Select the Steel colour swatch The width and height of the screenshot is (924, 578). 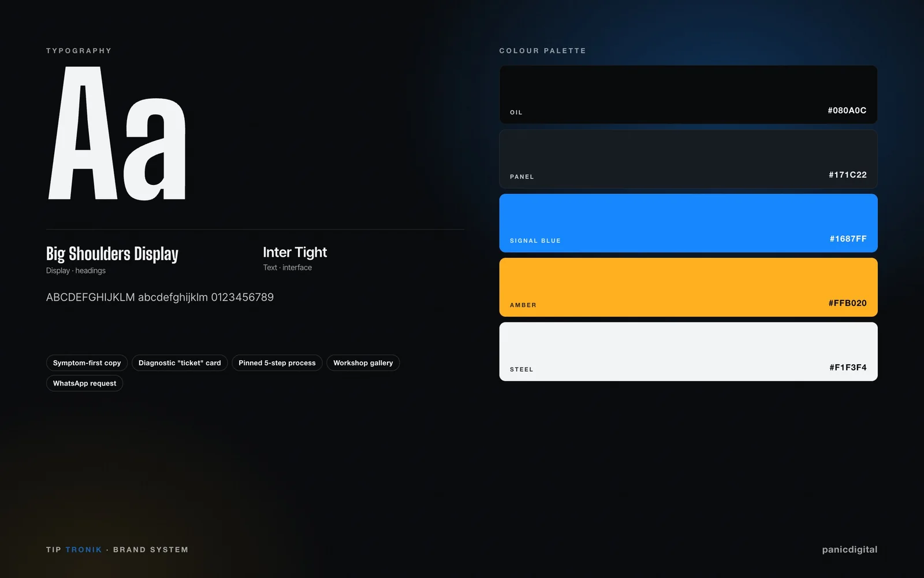(x=688, y=351)
